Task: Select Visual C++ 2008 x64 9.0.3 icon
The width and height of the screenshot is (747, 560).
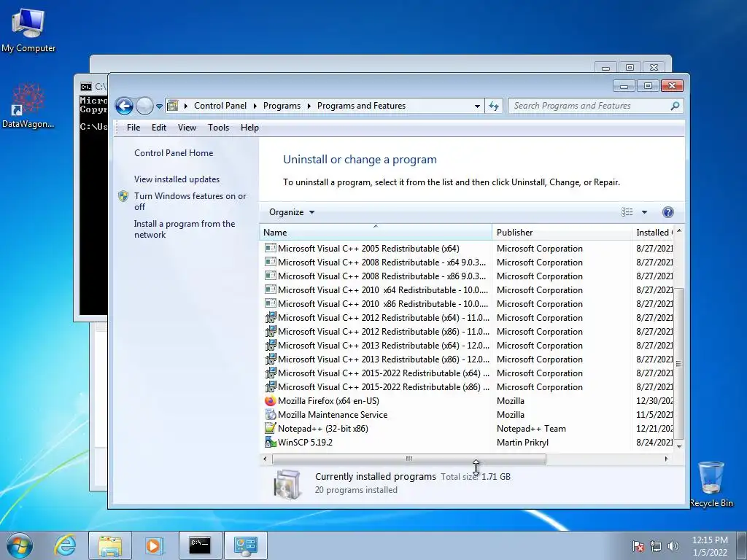Action: [270, 262]
